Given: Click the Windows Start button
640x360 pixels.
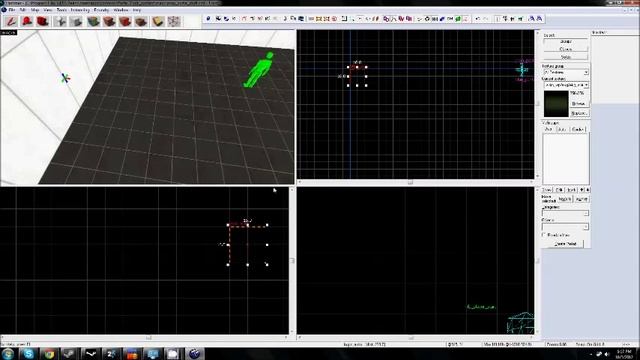Looking at the screenshot, I should 7,354.
